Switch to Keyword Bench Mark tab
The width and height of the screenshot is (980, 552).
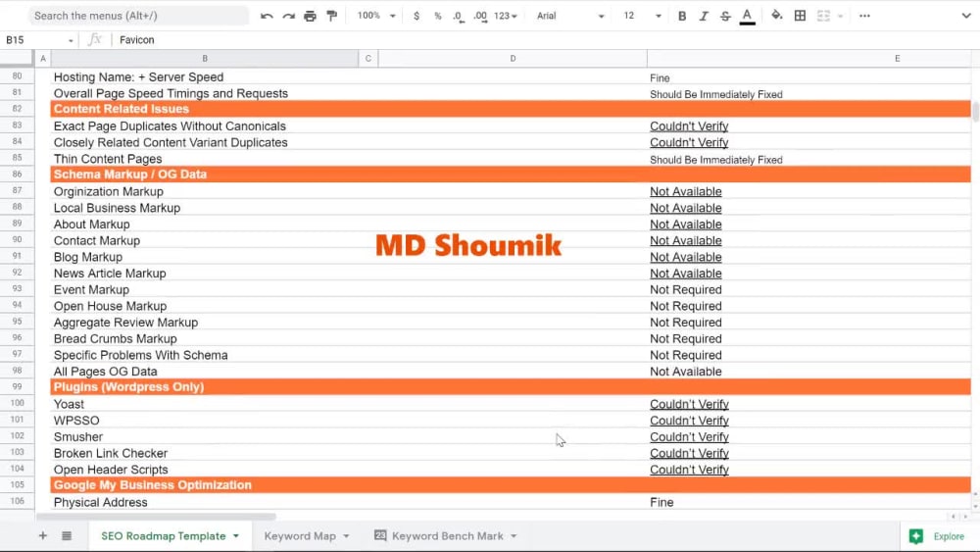pos(448,535)
